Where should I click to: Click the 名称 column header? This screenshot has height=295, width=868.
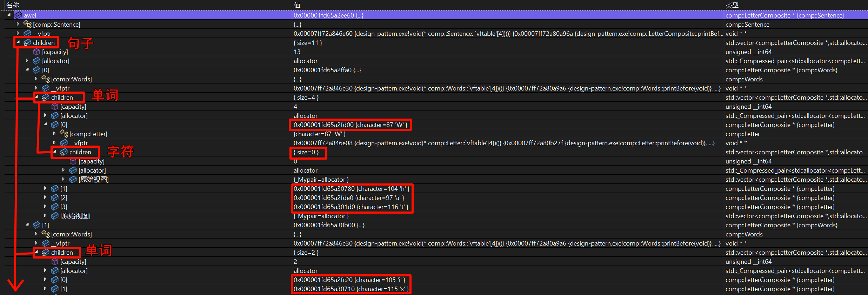click(x=13, y=5)
